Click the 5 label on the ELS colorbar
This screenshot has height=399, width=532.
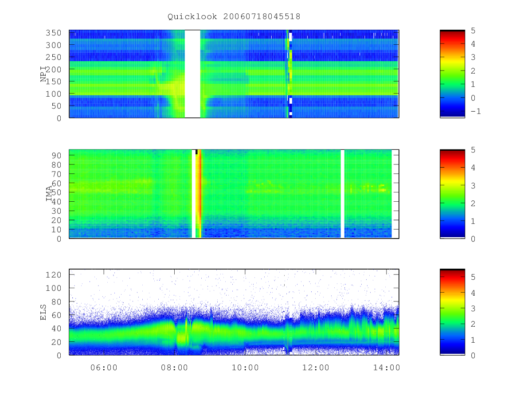click(473, 277)
